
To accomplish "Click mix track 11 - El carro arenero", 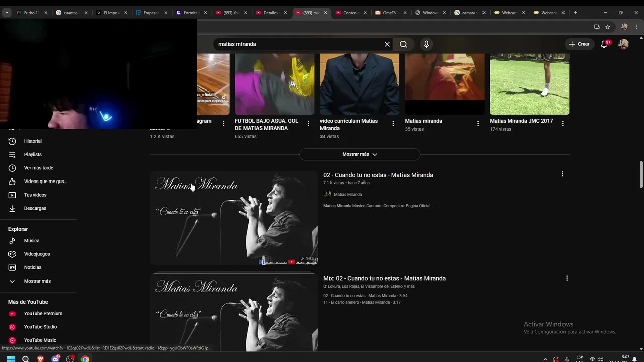I will click(x=362, y=302).
